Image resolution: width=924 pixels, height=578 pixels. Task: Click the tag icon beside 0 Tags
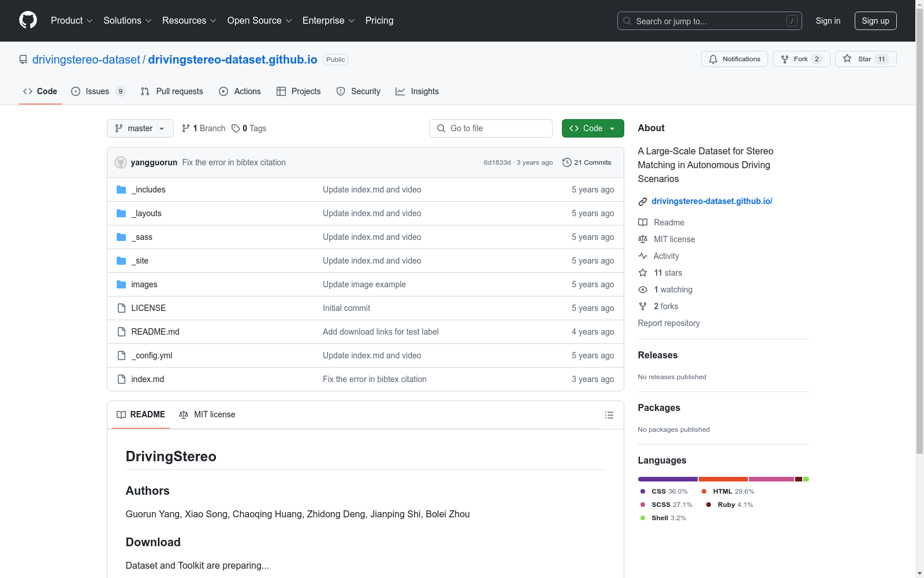click(236, 128)
